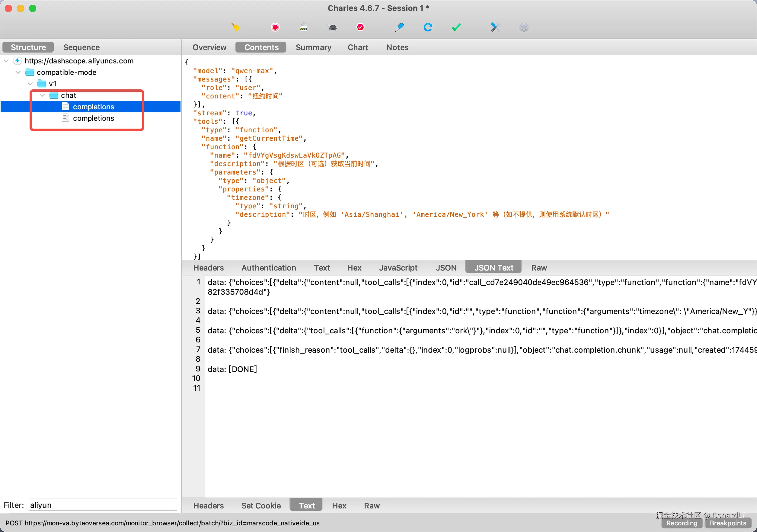This screenshot has height=532, width=757.
Task: Open the Settings gear icon
Action: tap(524, 27)
